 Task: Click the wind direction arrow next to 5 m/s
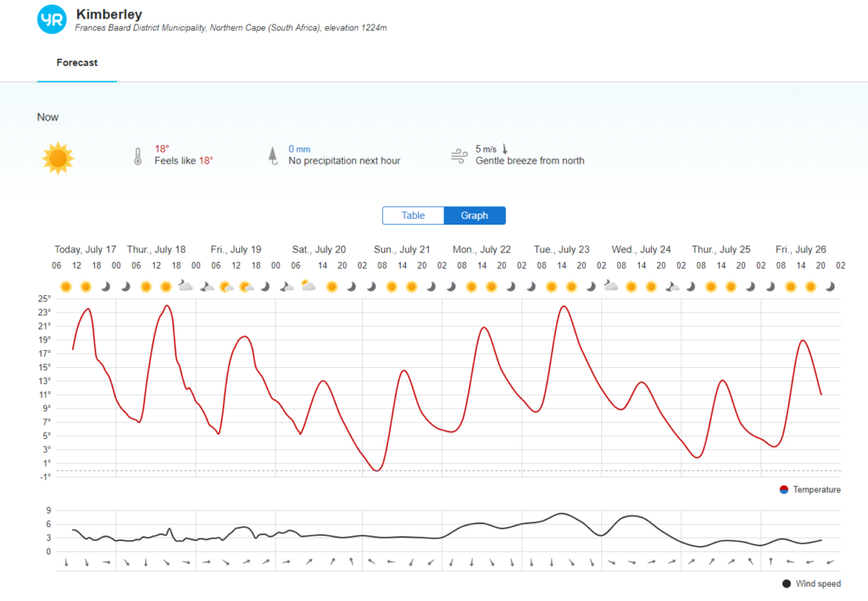pyautogui.click(x=505, y=149)
